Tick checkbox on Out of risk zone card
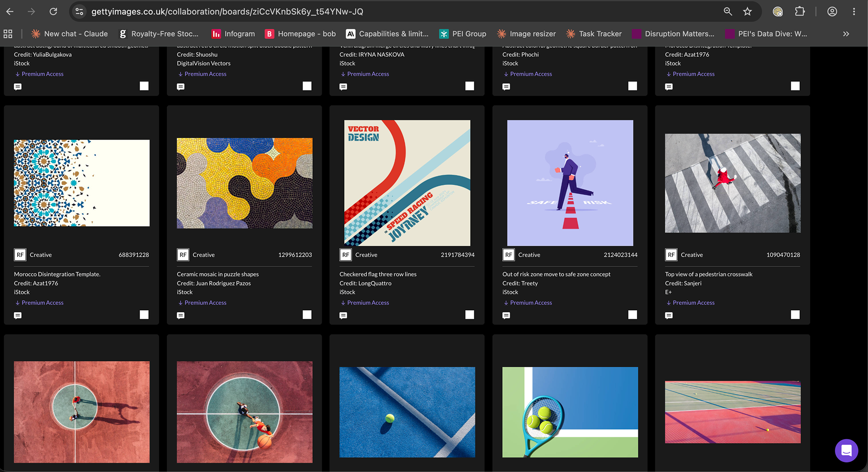868x472 pixels. coord(632,315)
